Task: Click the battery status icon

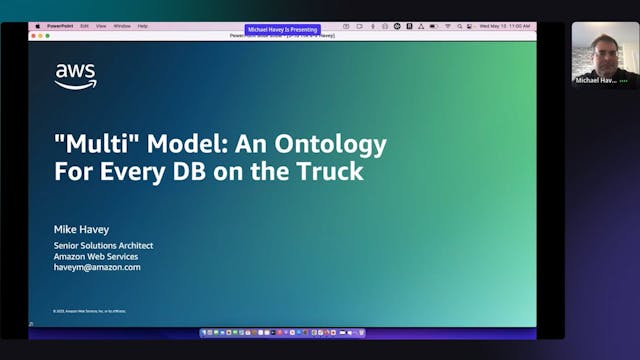Action: (434, 26)
